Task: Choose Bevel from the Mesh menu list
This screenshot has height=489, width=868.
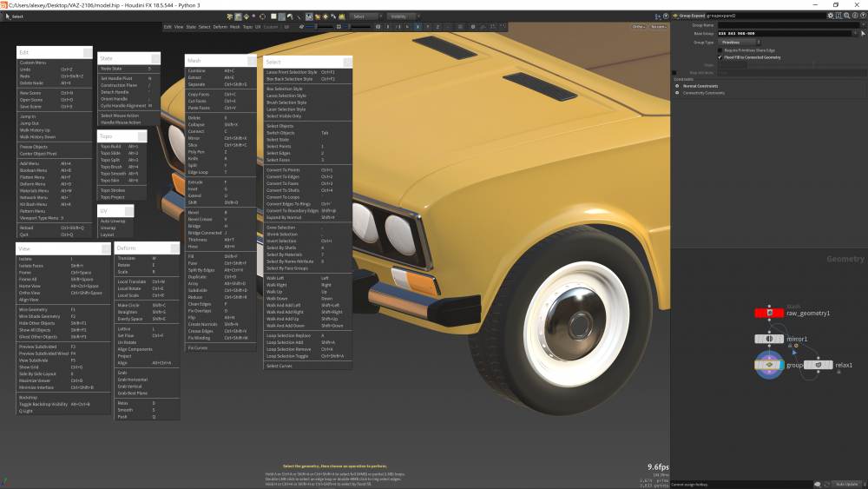Action: [194, 212]
